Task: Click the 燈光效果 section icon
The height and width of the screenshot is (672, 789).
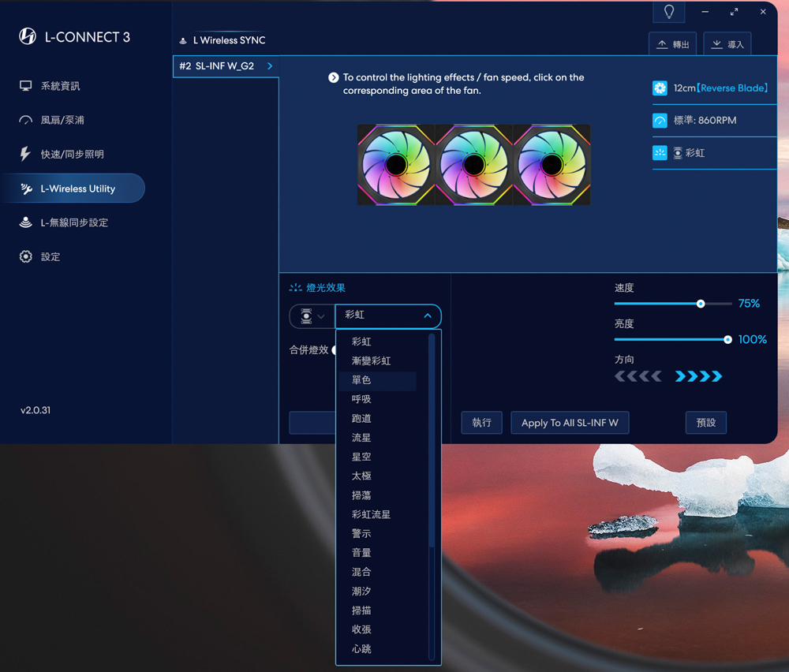Action: coord(295,288)
